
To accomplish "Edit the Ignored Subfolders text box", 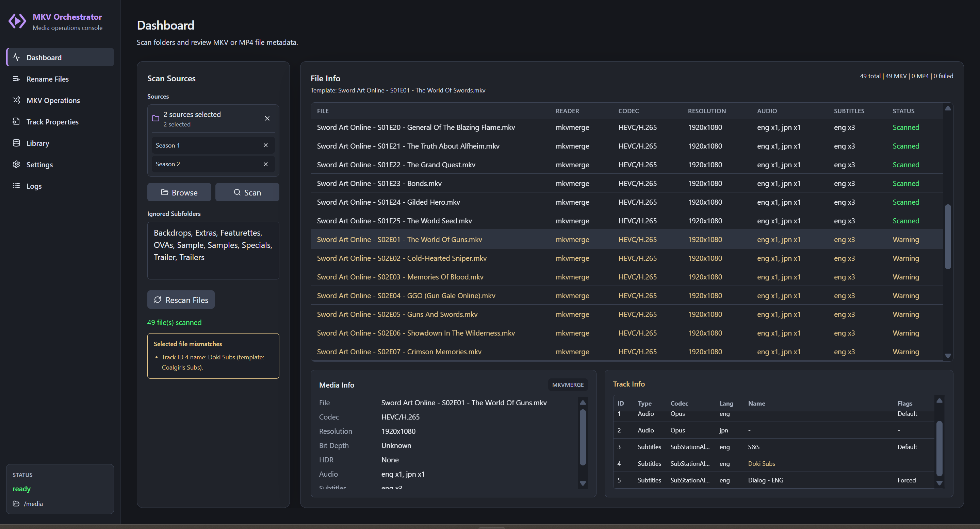I will 213,251.
